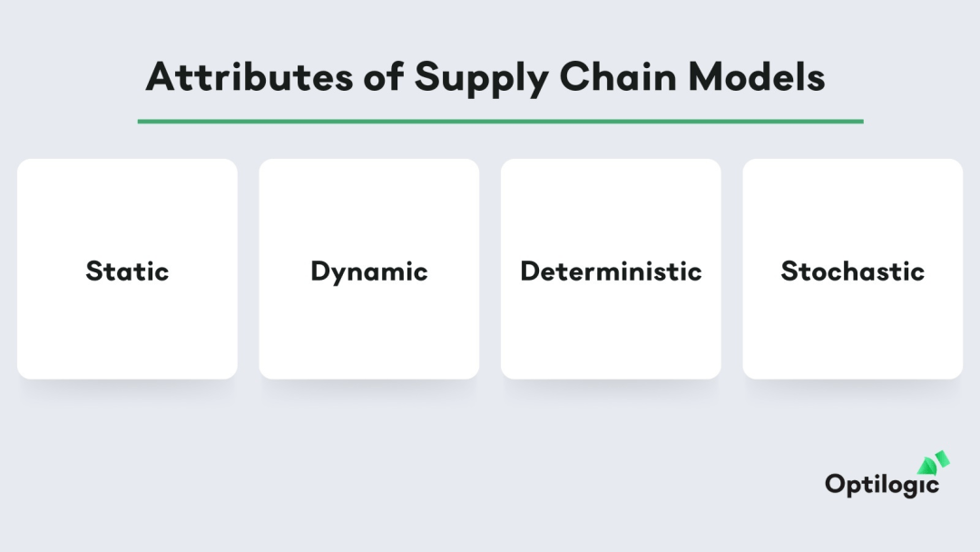Click the word "Attributes" in the title
This screenshot has height=552, width=980.
(250, 77)
